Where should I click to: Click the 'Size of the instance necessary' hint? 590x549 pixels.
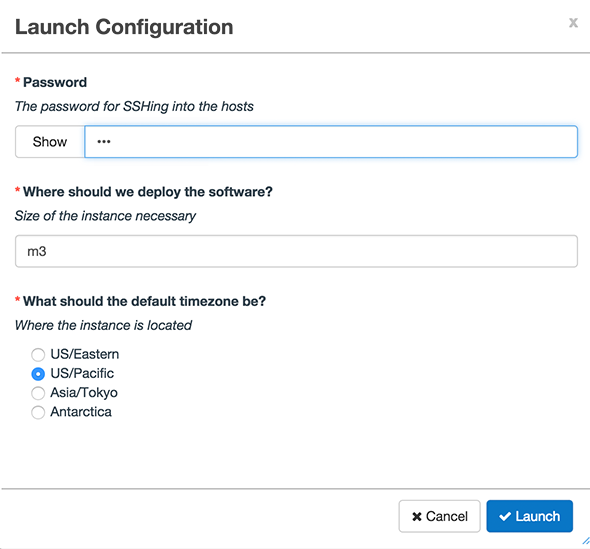(x=105, y=216)
